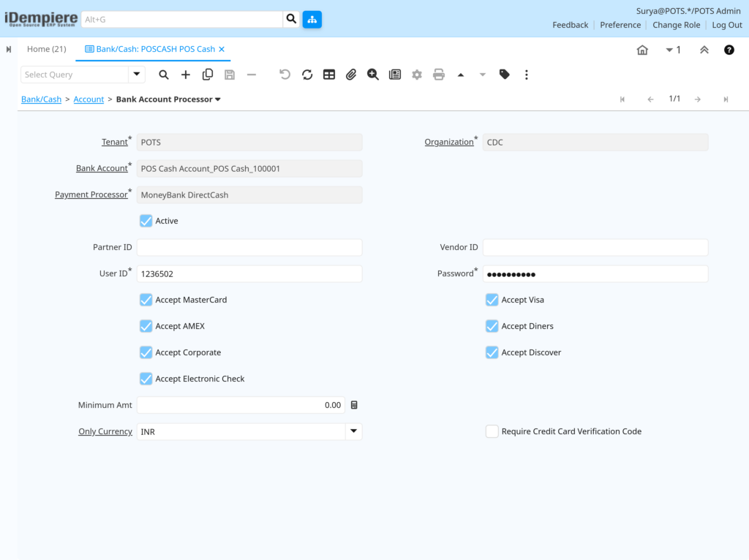Refresh the record with requery icon
749x560 pixels.
(307, 75)
